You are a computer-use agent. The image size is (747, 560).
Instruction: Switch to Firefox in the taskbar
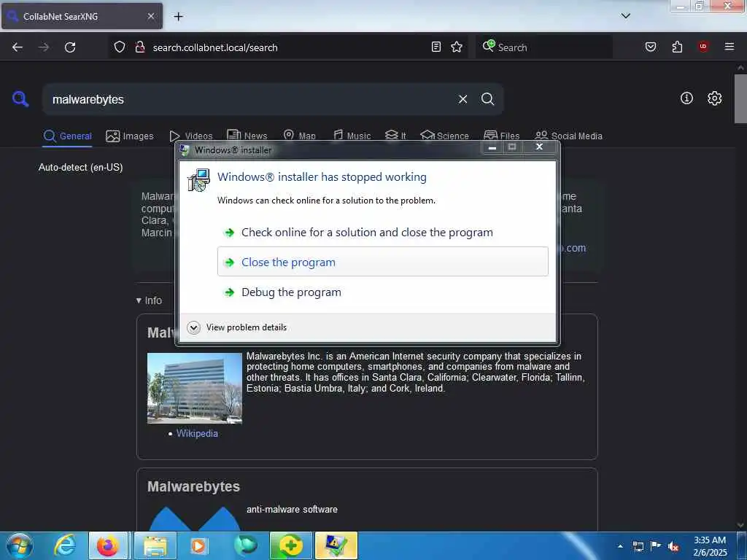108,545
